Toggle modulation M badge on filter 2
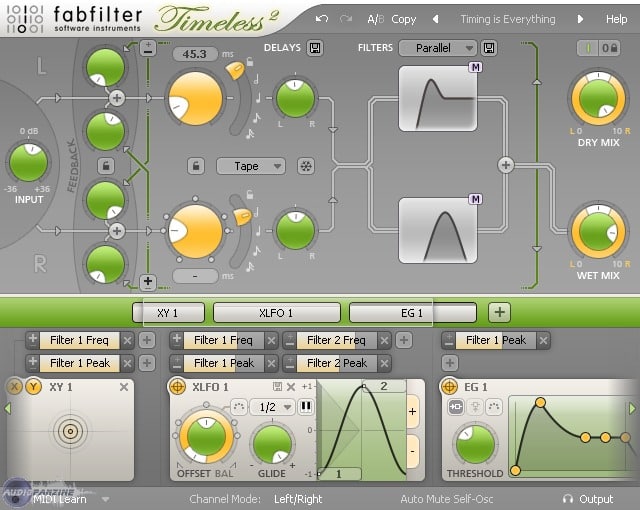640x510 pixels. [x=476, y=199]
